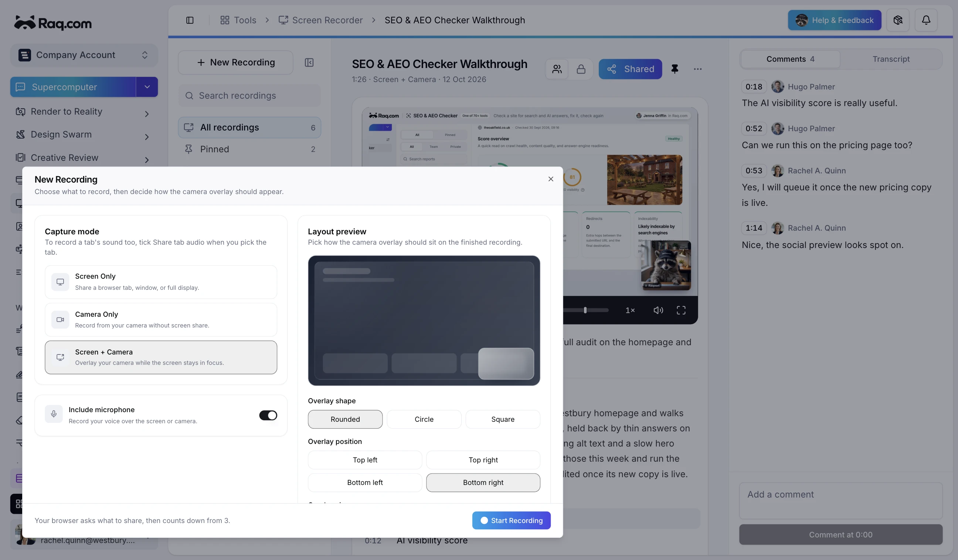The width and height of the screenshot is (958, 560).
Task: Set overlay shape to Square
Action: pos(503,419)
